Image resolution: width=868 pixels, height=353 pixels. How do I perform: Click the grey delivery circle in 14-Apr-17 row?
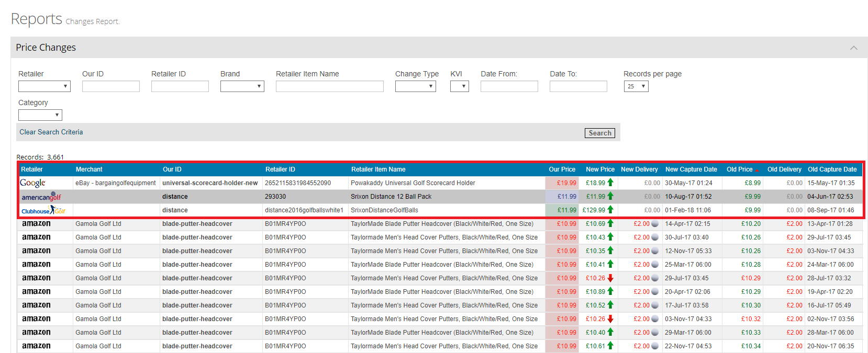(654, 224)
